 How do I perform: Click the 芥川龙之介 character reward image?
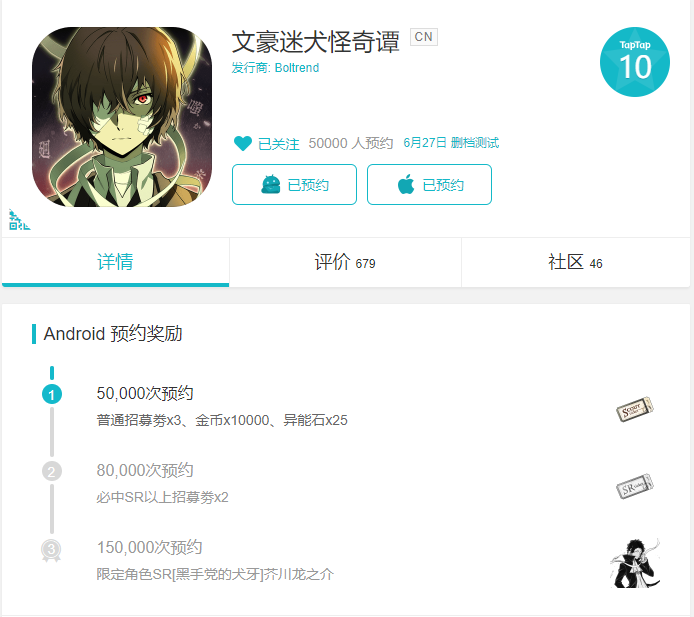(x=635, y=563)
